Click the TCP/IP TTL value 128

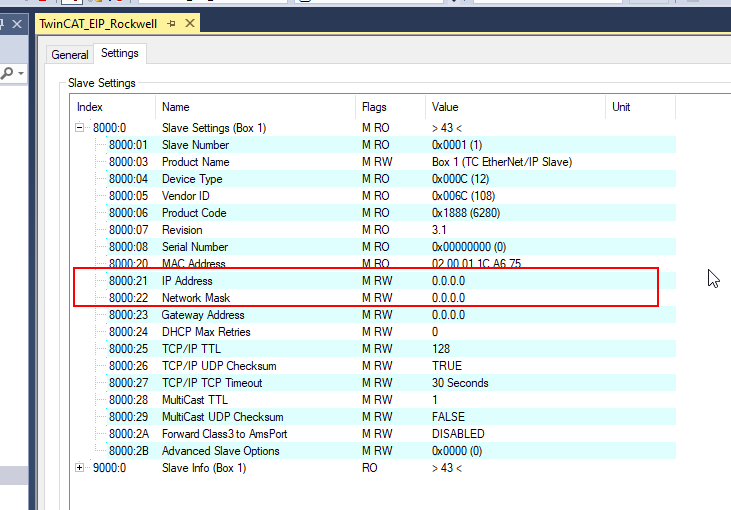[x=441, y=349]
